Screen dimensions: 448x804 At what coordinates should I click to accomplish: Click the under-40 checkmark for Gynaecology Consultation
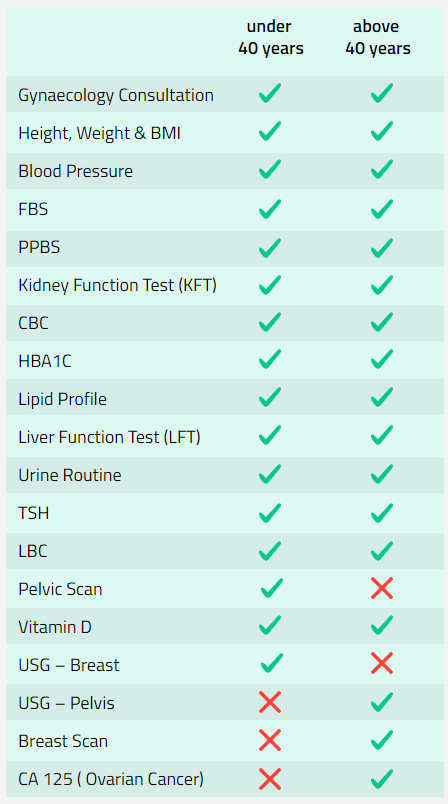tap(270, 93)
